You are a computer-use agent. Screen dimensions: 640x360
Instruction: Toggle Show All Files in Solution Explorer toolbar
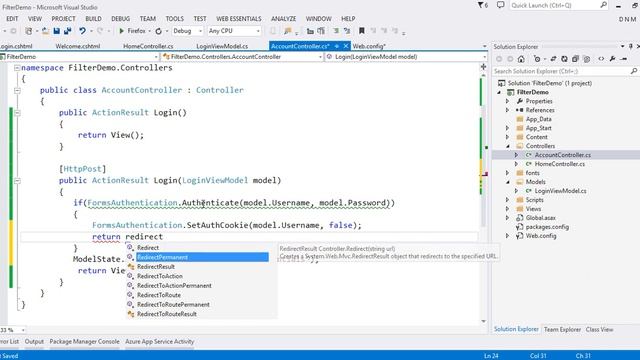587,59
